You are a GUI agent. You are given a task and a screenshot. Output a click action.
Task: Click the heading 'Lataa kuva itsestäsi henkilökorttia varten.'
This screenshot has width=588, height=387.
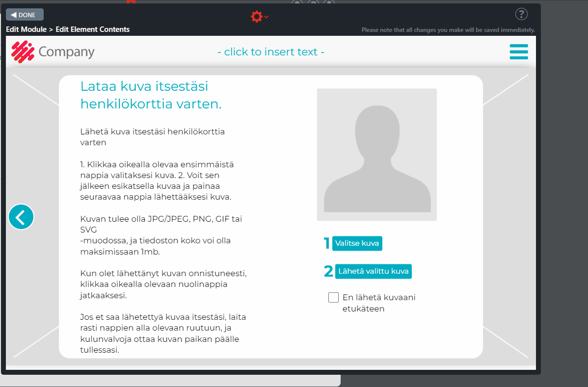pyautogui.click(x=151, y=95)
